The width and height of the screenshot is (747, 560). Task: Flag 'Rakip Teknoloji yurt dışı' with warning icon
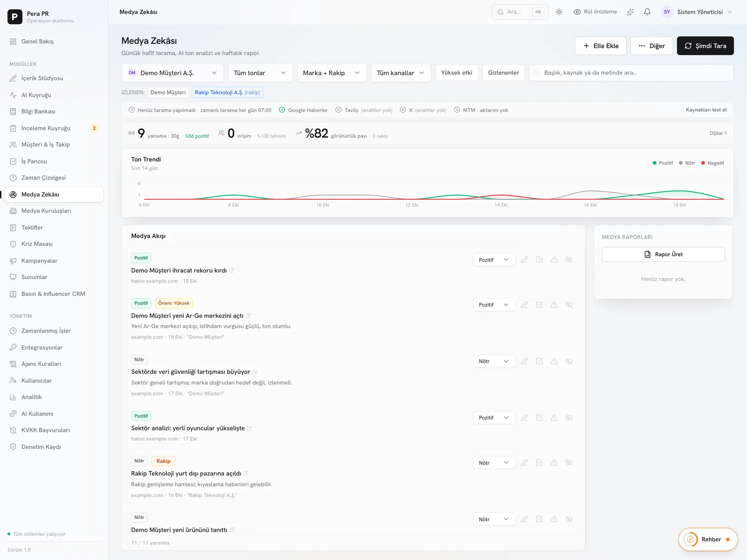coord(554,462)
